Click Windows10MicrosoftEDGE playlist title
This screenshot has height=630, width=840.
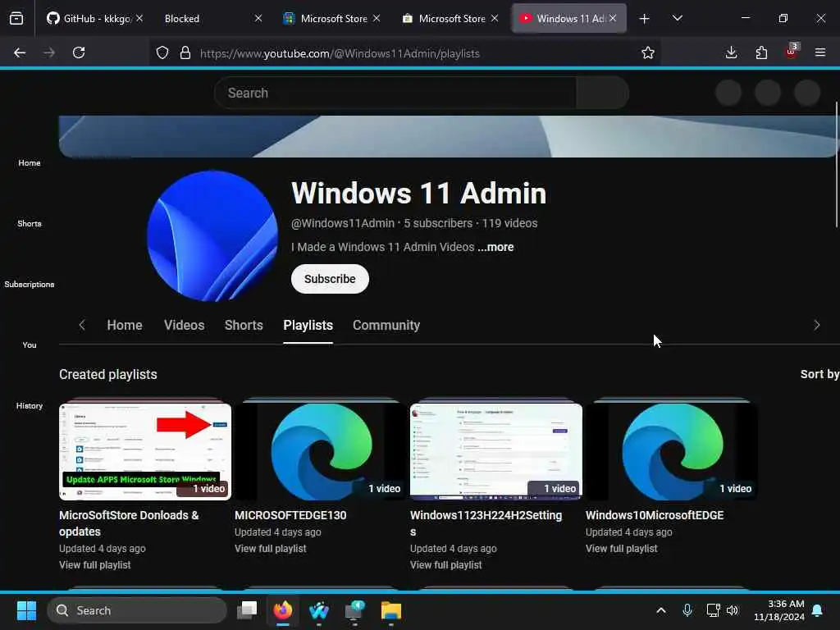click(655, 515)
